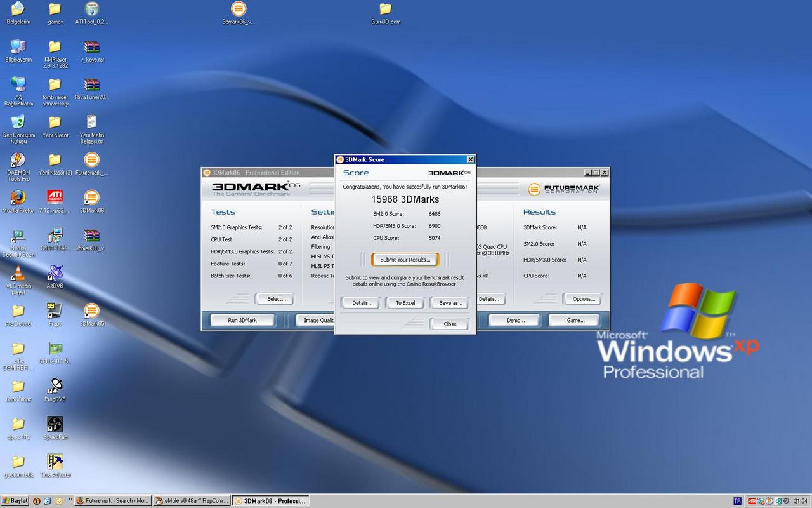Launch the Time Adjuster shortcut
The width and height of the screenshot is (812, 508).
(x=55, y=465)
